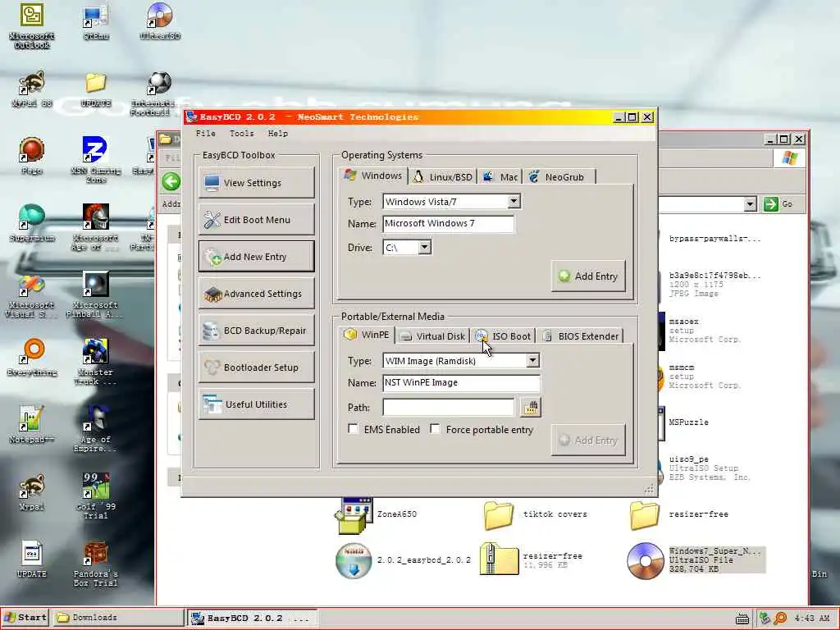The image size is (840, 630).
Task: Open Bootloader Setup section
Action: (256, 367)
